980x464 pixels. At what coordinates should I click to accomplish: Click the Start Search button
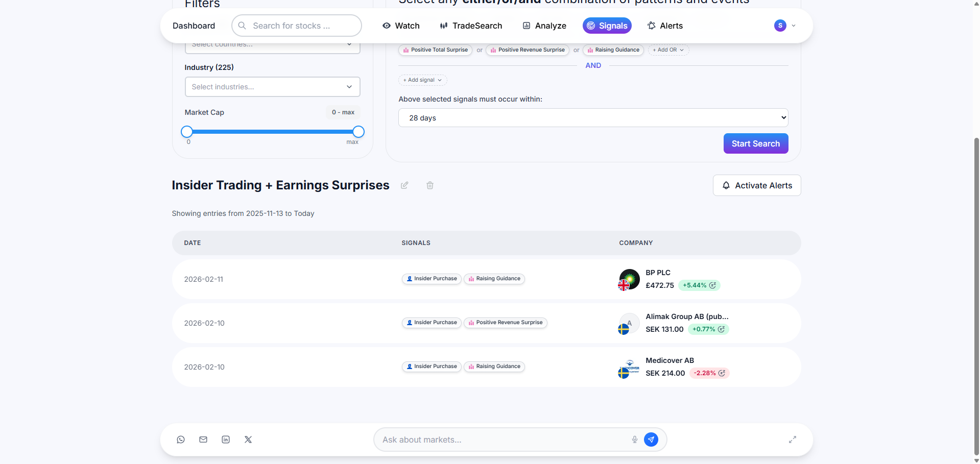coord(755,143)
